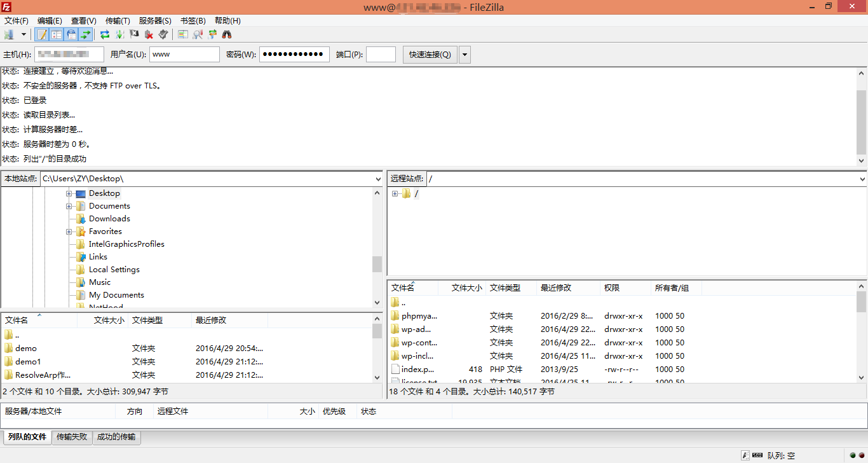Focus the 端口(P) port field

(x=381, y=55)
